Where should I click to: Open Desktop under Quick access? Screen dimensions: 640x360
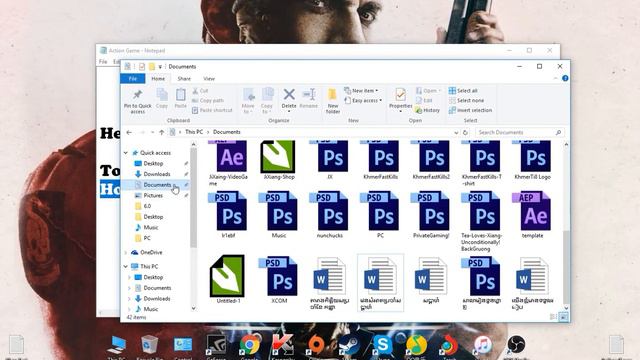coord(153,163)
